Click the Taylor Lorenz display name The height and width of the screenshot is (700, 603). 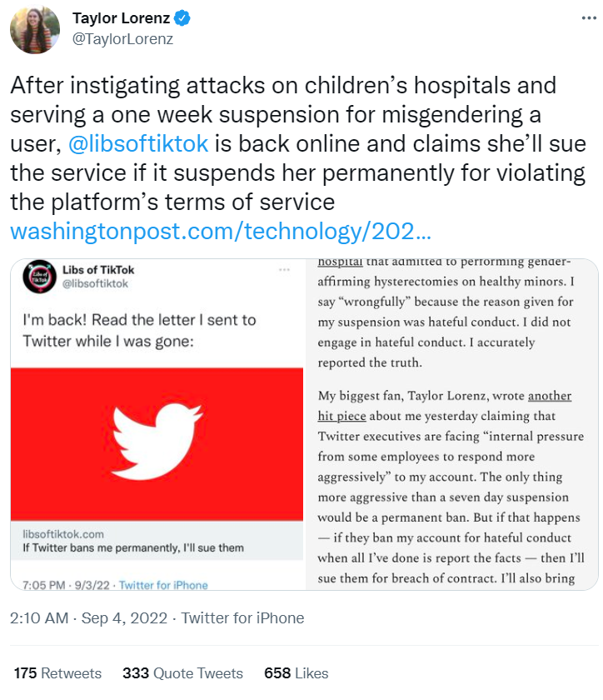pyautogui.click(x=121, y=18)
